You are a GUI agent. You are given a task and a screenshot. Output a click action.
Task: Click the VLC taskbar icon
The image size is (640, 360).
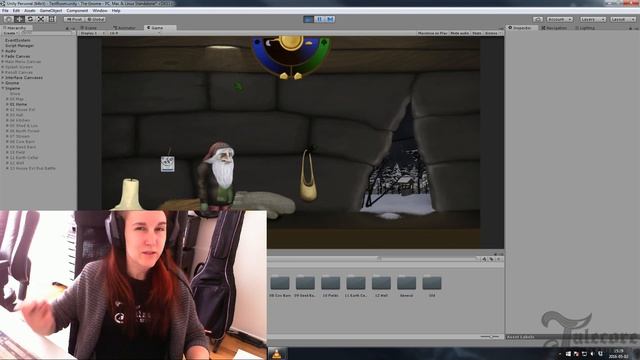click(277, 354)
